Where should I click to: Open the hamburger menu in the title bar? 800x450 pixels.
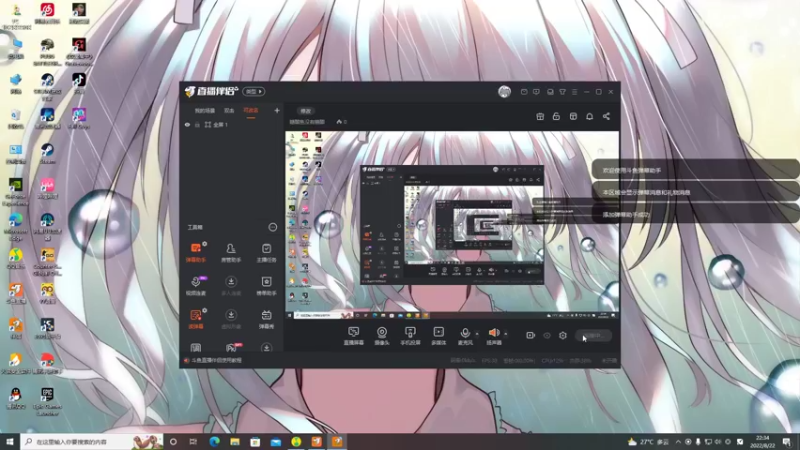pos(574,92)
